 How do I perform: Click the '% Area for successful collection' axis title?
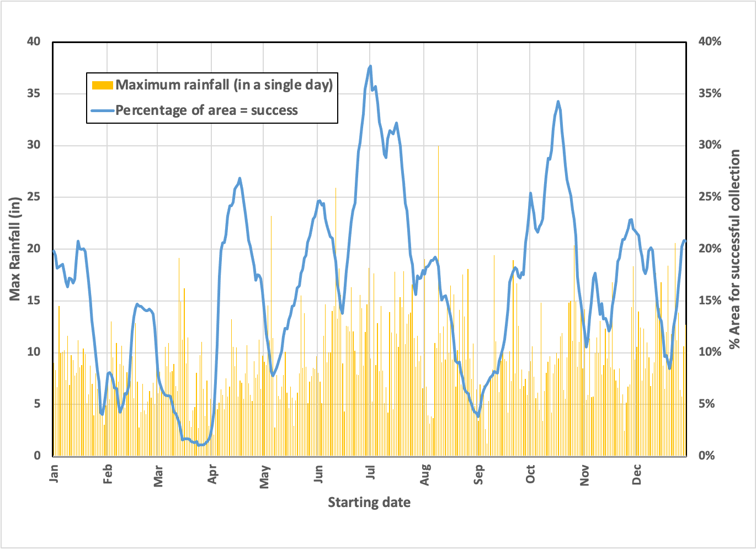click(x=734, y=249)
